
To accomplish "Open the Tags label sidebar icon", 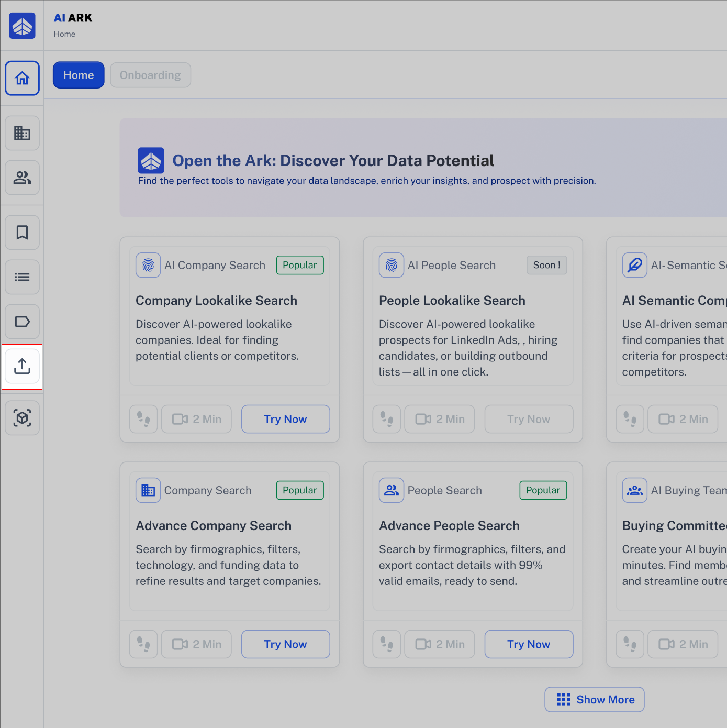I will 22,321.
